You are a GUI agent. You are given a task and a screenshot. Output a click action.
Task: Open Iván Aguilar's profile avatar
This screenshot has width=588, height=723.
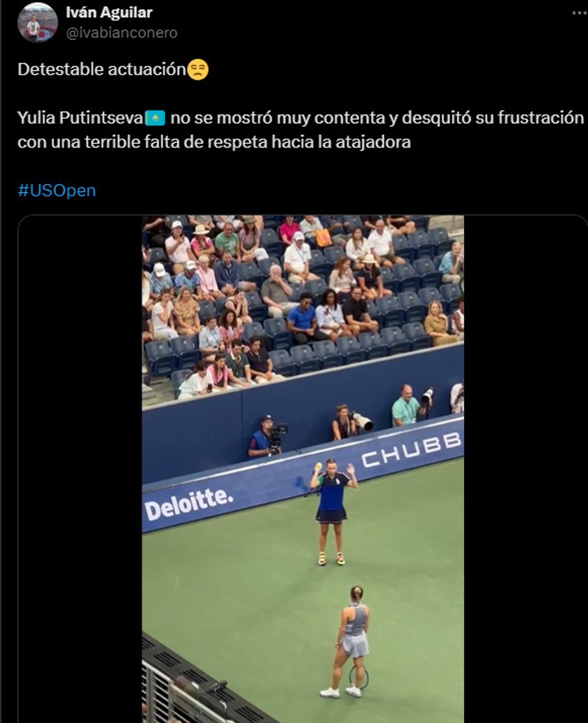pyautogui.click(x=37, y=22)
